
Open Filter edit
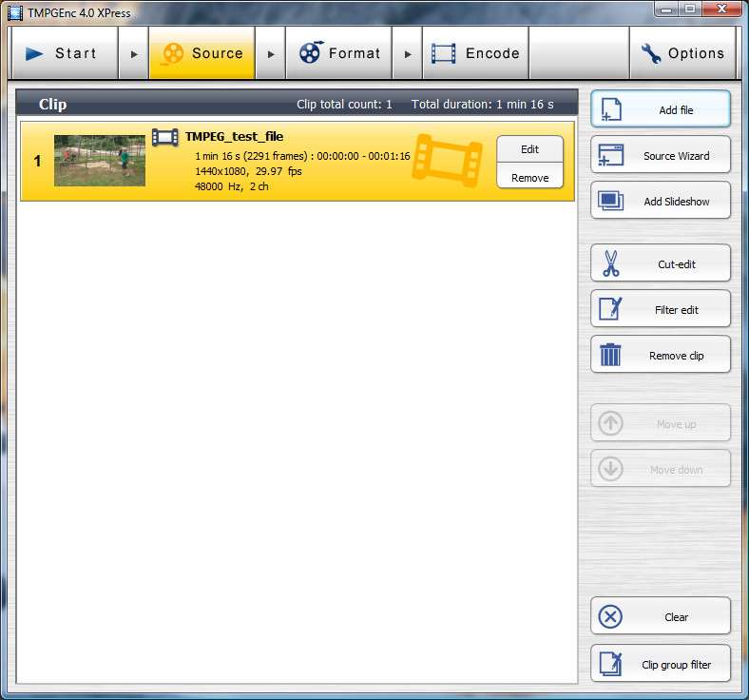[x=661, y=309]
